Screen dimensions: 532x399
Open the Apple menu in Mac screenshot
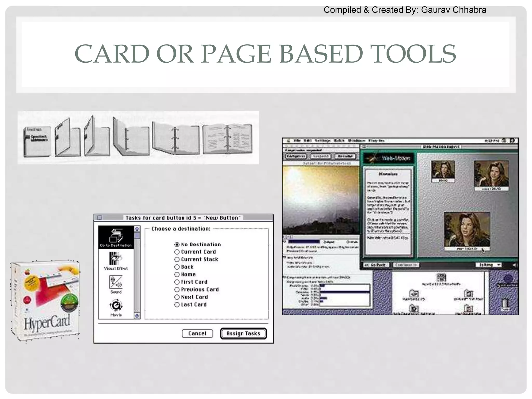point(288,141)
